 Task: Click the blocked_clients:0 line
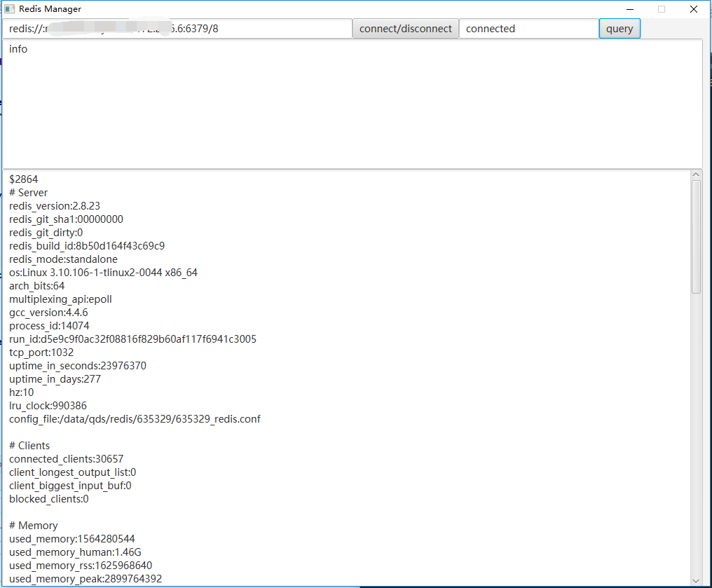click(48, 499)
